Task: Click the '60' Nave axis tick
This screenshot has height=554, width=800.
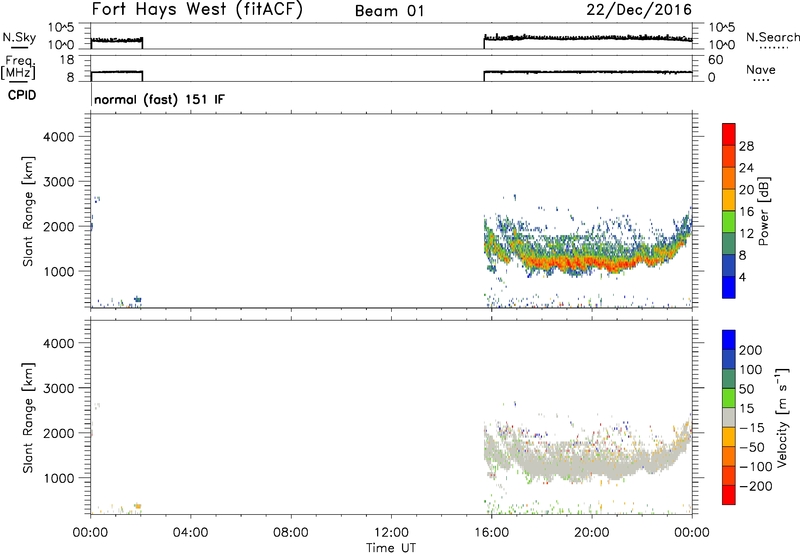Action: (x=716, y=60)
